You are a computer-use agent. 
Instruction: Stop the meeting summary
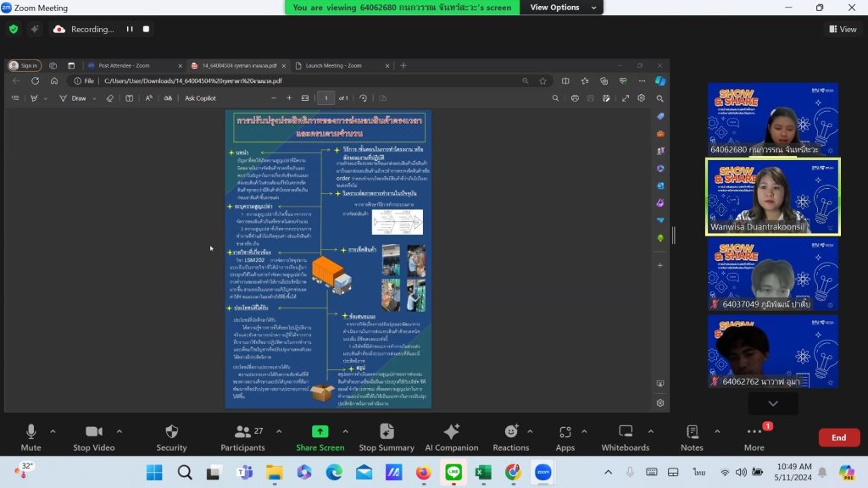click(x=387, y=438)
